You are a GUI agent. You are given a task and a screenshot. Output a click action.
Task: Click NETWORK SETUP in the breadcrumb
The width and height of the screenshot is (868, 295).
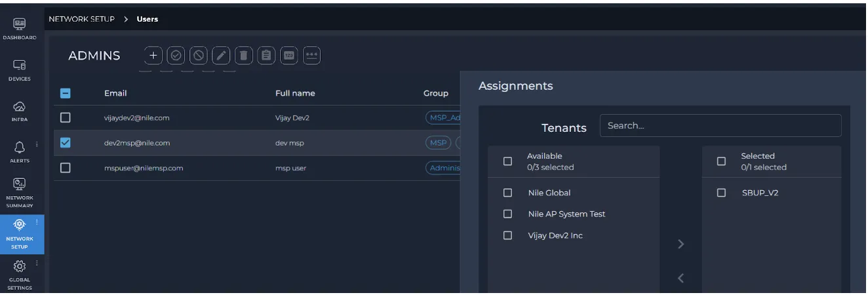click(82, 19)
